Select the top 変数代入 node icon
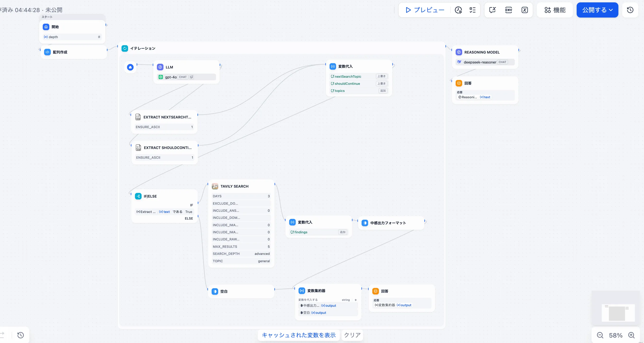644x343 pixels. pyautogui.click(x=333, y=66)
